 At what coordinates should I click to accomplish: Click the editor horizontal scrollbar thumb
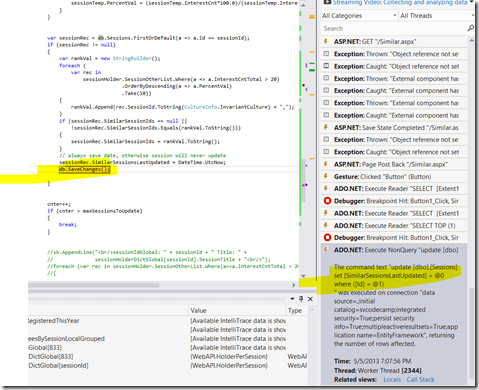pos(94,285)
